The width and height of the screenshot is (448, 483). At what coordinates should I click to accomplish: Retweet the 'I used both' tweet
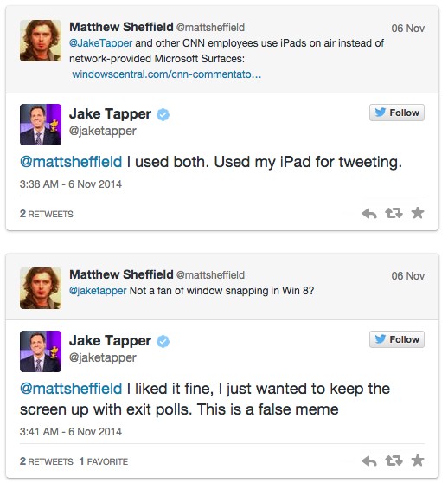pos(394,213)
